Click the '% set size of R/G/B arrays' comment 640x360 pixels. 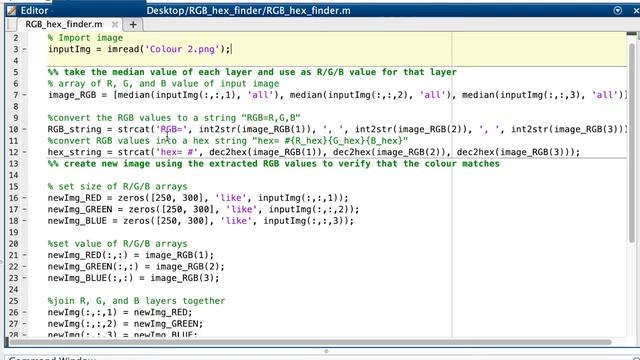tap(118, 187)
